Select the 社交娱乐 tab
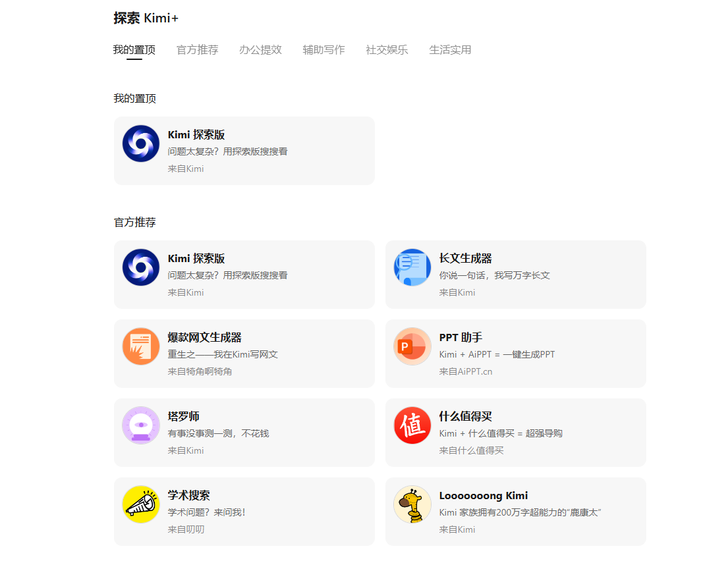 (387, 49)
